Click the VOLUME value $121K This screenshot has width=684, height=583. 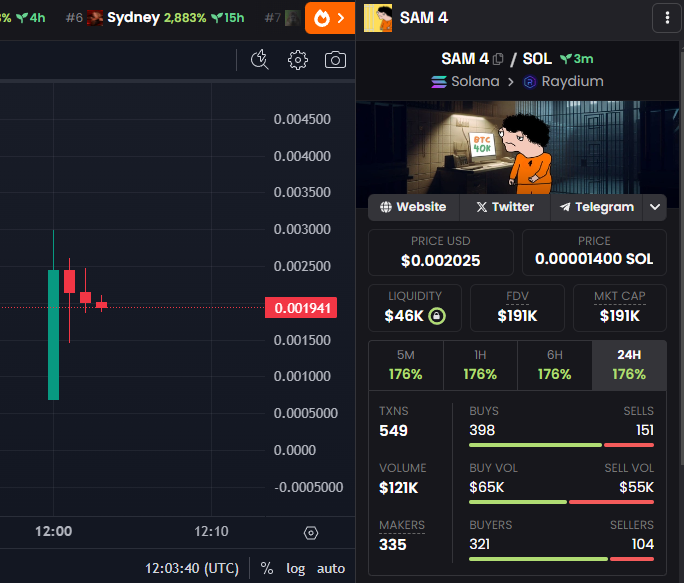click(399, 488)
